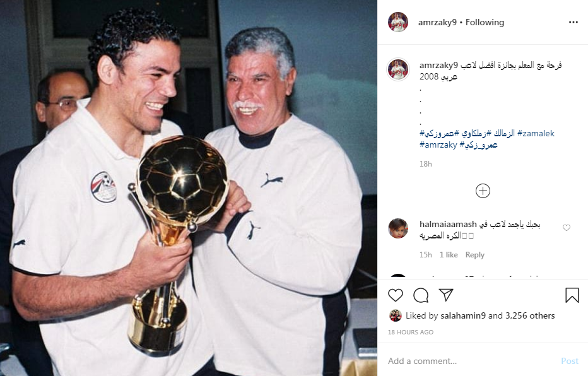Open the three-dot more options menu
The height and width of the screenshot is (376, 588).
[573, 22]
